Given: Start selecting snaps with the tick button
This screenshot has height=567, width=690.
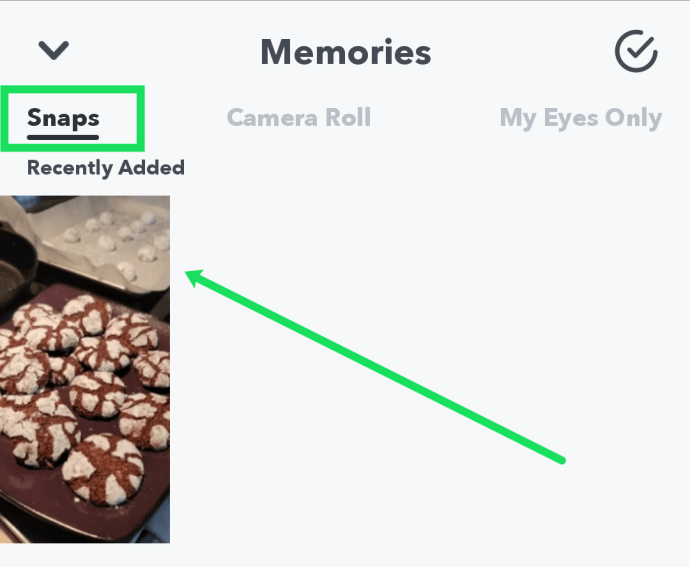Looking at the screenshot, I should (x=635, y=51).
